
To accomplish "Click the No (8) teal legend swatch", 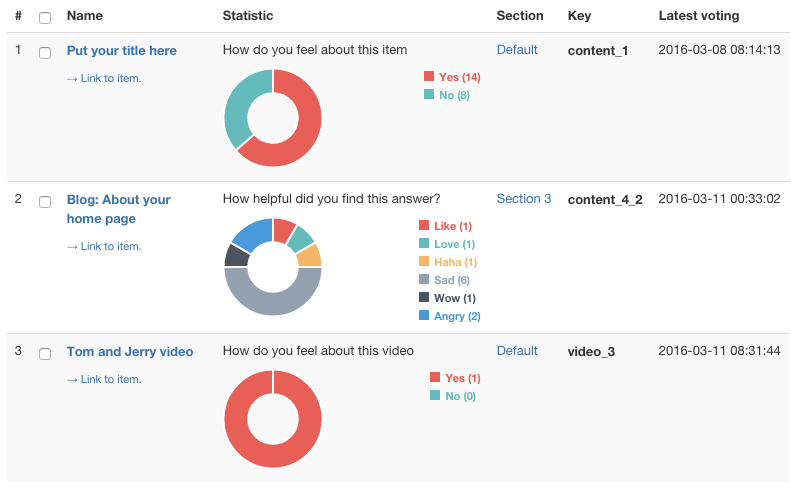I will (429, 95).
